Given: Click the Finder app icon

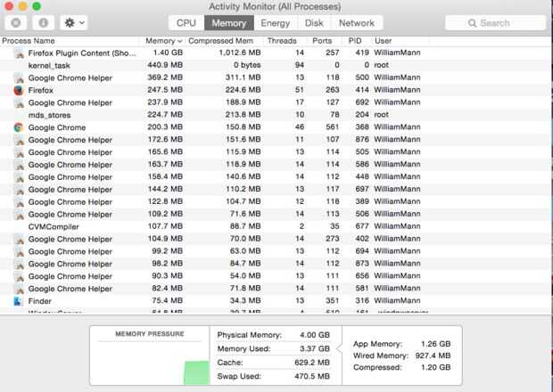Looking at the screenshot, I should 19,301.
